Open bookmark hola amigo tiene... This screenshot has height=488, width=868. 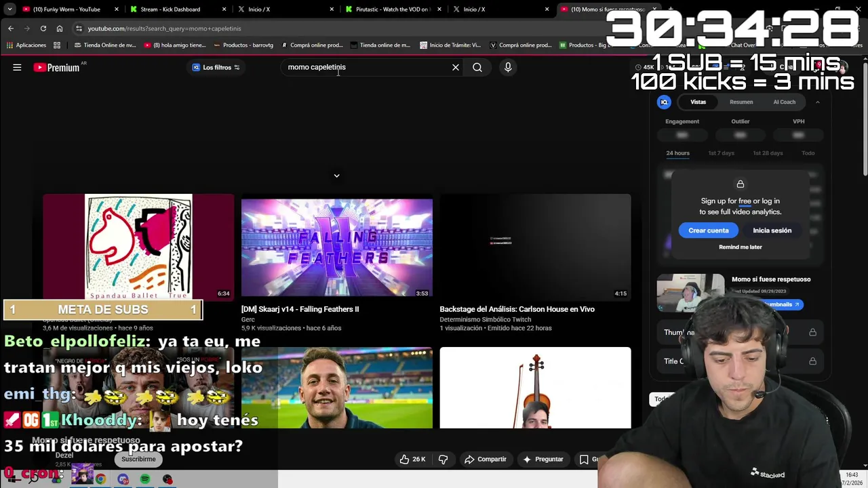[174, 45]
